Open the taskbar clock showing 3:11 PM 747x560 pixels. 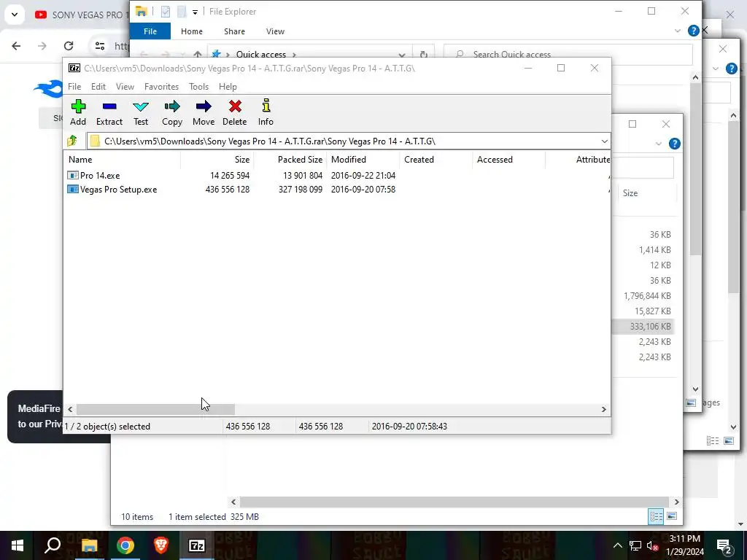685,545
